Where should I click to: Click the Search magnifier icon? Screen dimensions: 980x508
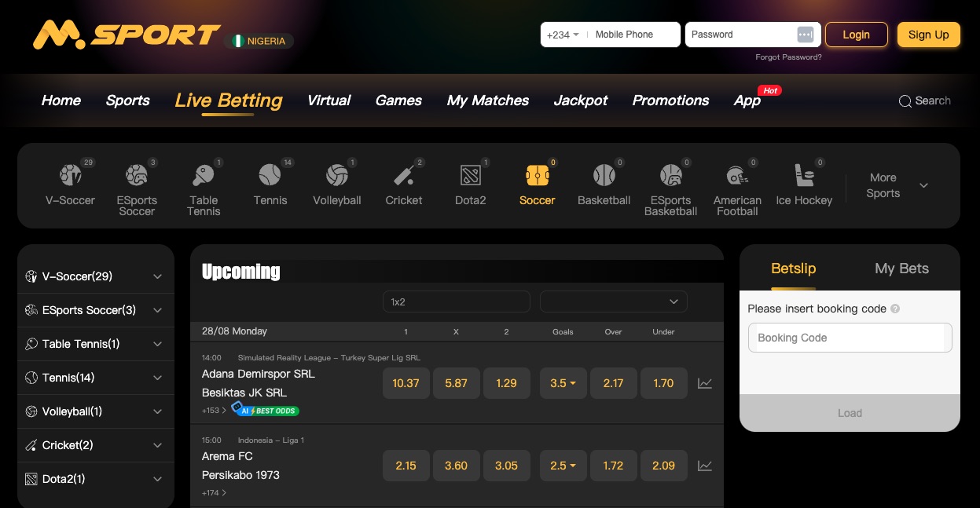tap(905, 101)
